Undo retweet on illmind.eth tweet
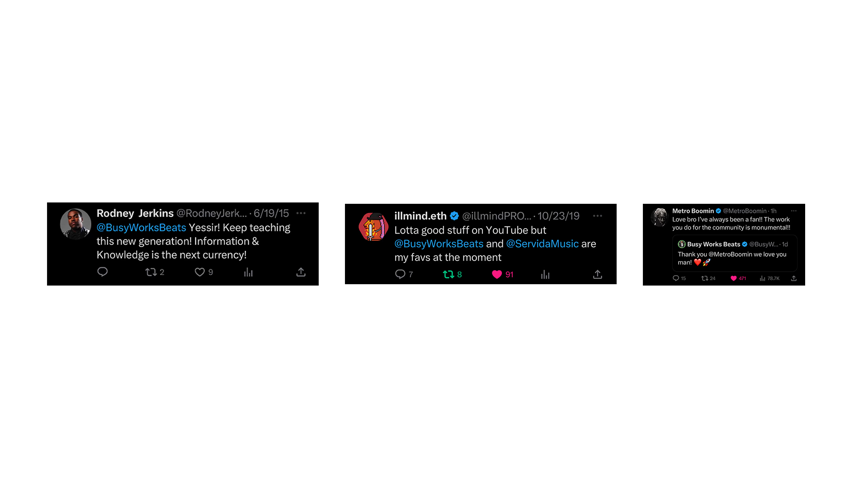 point(452,274)
